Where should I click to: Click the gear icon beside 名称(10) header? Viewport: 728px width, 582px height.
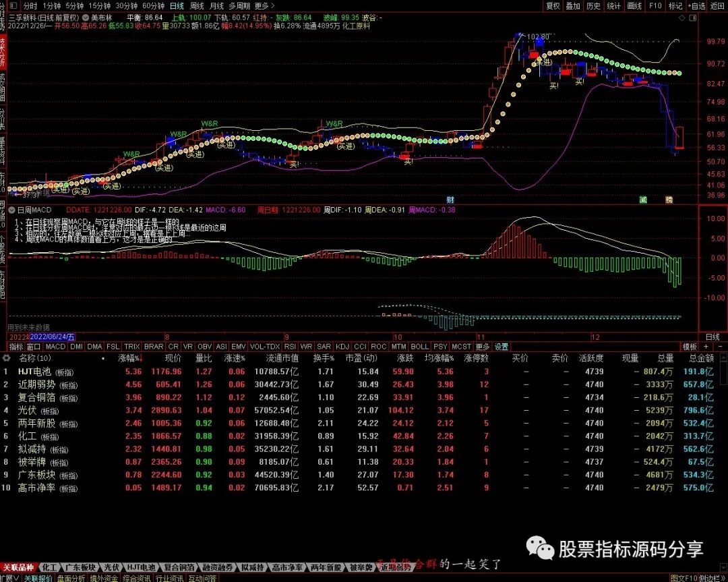point(7,358)
